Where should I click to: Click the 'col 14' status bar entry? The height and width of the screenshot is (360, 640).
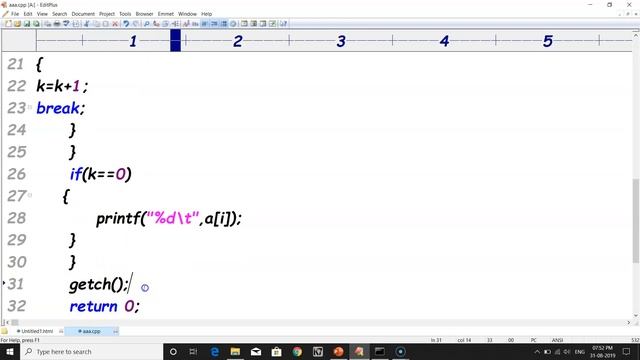pyautogui.click(x=464, y=340)
